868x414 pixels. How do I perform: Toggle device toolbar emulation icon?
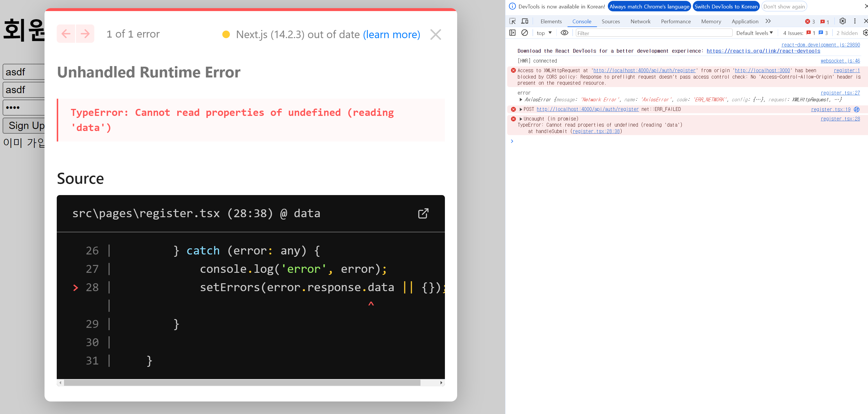525,21
